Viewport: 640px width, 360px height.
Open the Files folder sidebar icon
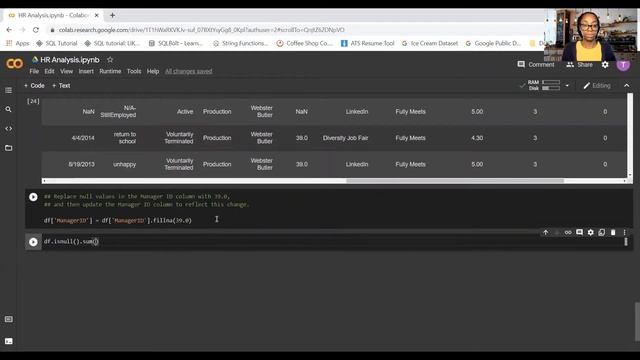pos(9,148)
